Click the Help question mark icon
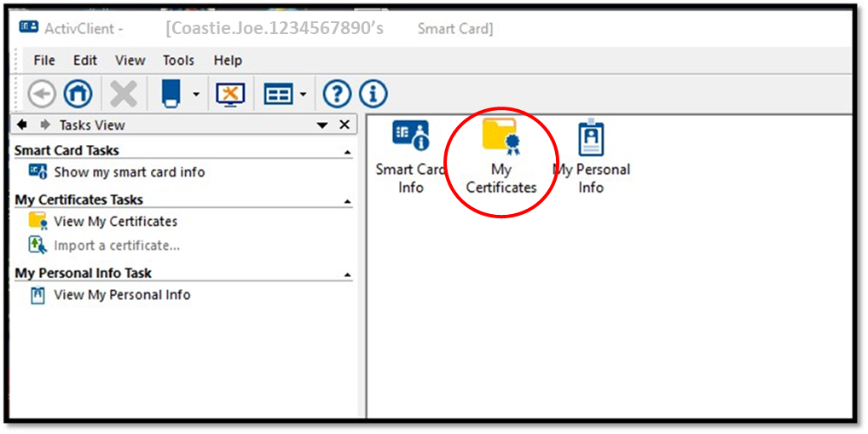The image size is (868, 434). point(337,95)
